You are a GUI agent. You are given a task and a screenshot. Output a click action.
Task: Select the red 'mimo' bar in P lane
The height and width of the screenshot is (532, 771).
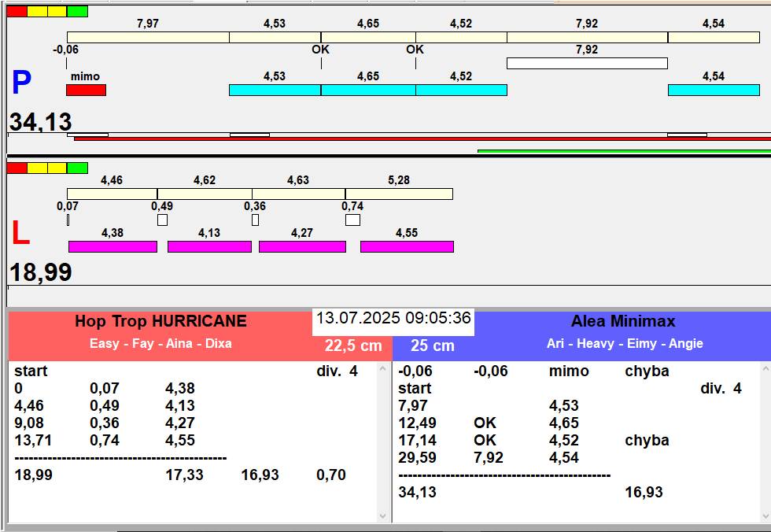click(86, 90)
